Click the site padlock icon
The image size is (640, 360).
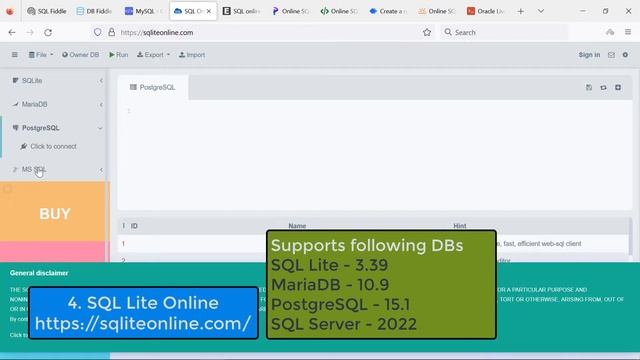point(111,32)
